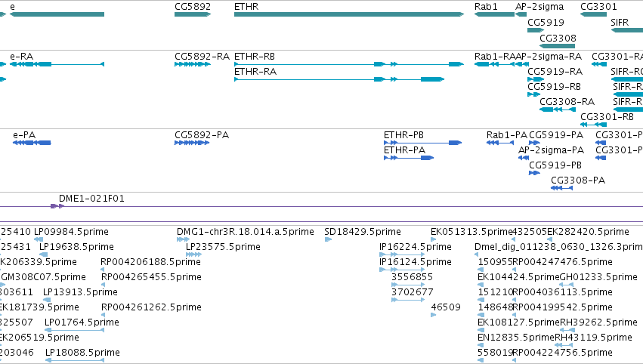Click the EK282420.5prime label

(588, 232)
